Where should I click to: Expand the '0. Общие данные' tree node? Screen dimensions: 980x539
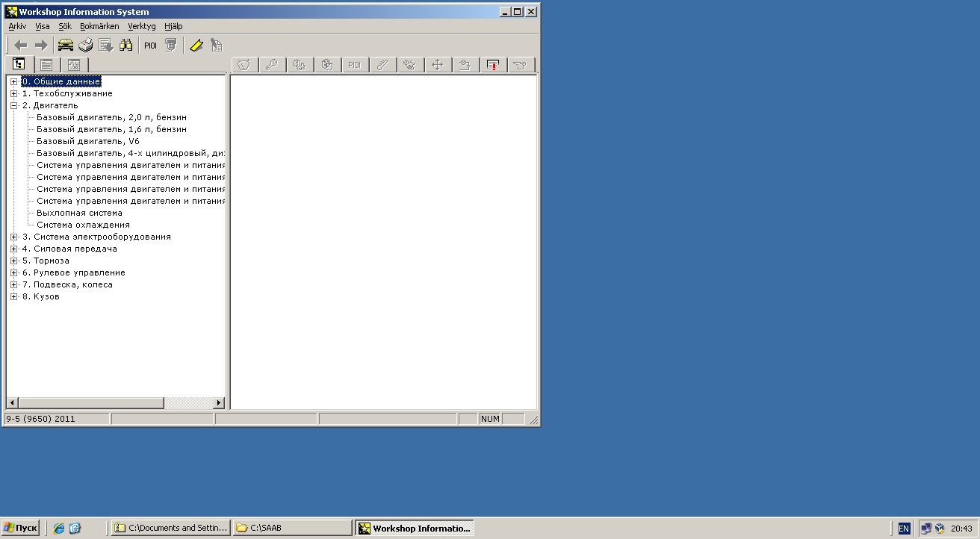(x=14, y=81)
